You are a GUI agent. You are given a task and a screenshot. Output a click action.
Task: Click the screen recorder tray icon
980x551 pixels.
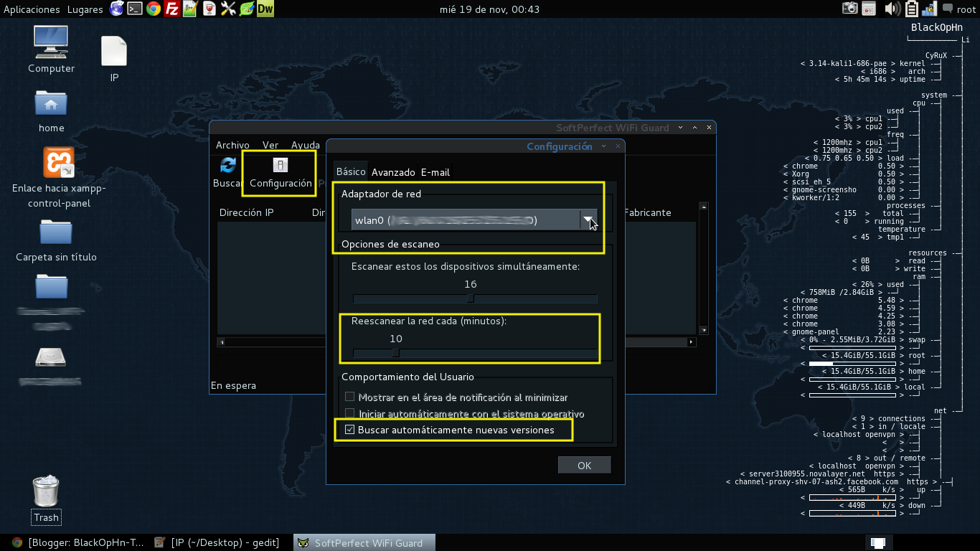[x=869, y=9]
